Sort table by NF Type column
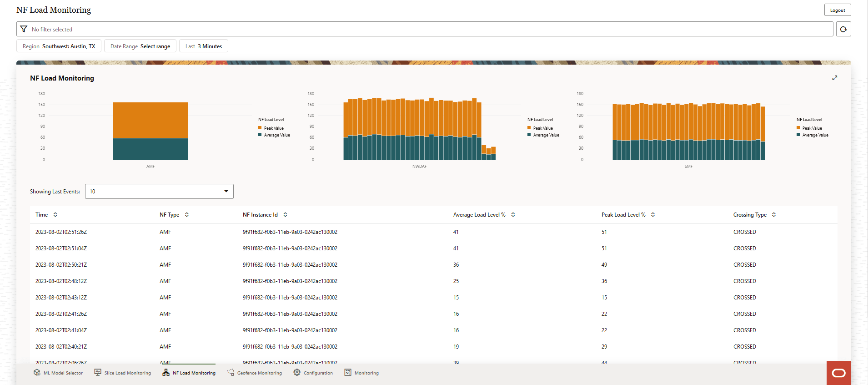Viewport: 868px width, 385px height. click(x=187, y=215)
